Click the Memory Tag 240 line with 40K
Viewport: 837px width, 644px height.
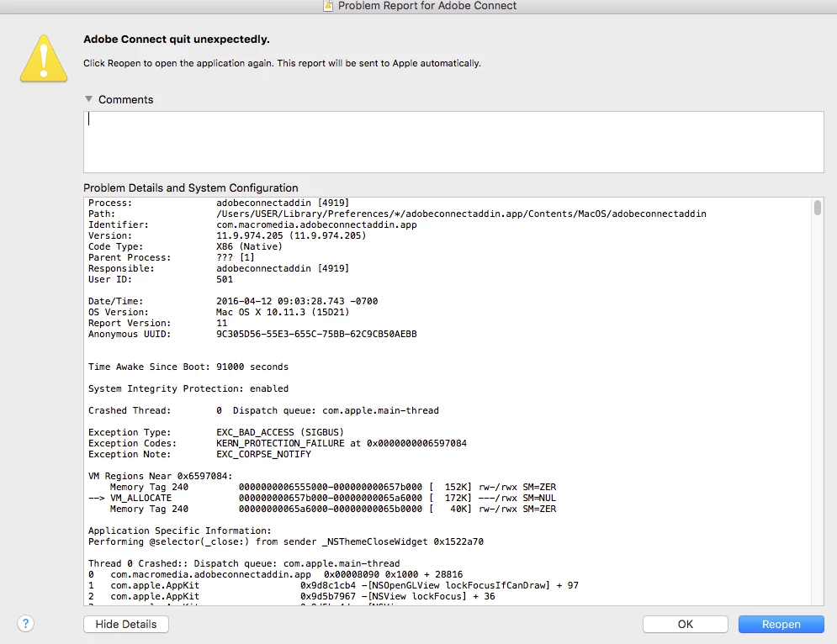[333, 509]
